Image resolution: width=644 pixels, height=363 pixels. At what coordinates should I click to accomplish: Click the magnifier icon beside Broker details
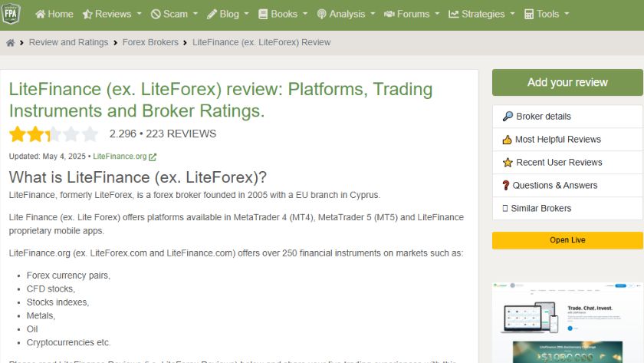pos(508,117)
